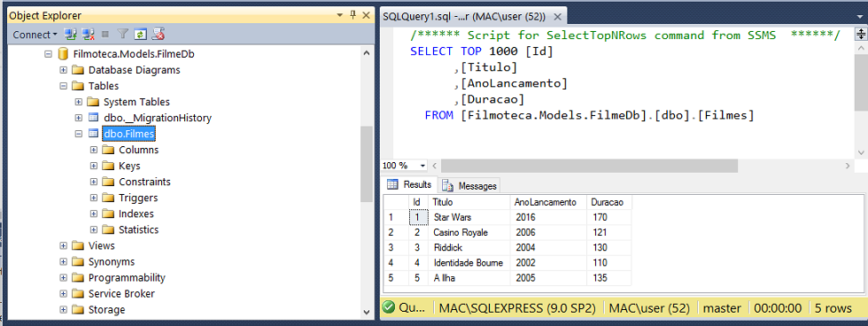The height and width of the screenshot is (326, 868).
Task: Click the Connect Object Explorer icon
Action: (x=70, y=35)
